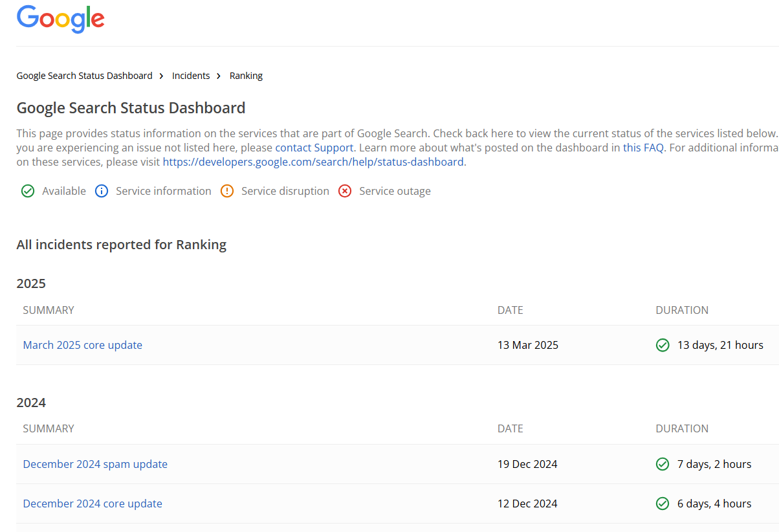Select the Ranking breadcrumb

pos(246,76)
